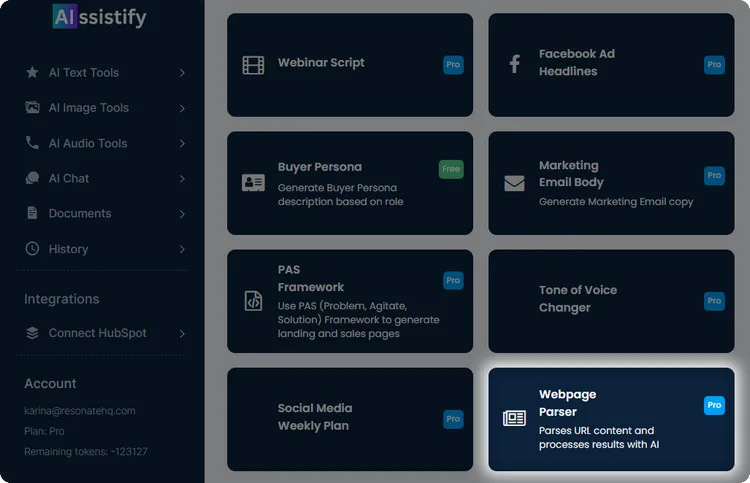750x483 pixels.
Task: Click the AIssistify logo
Action: click(99, 17)
